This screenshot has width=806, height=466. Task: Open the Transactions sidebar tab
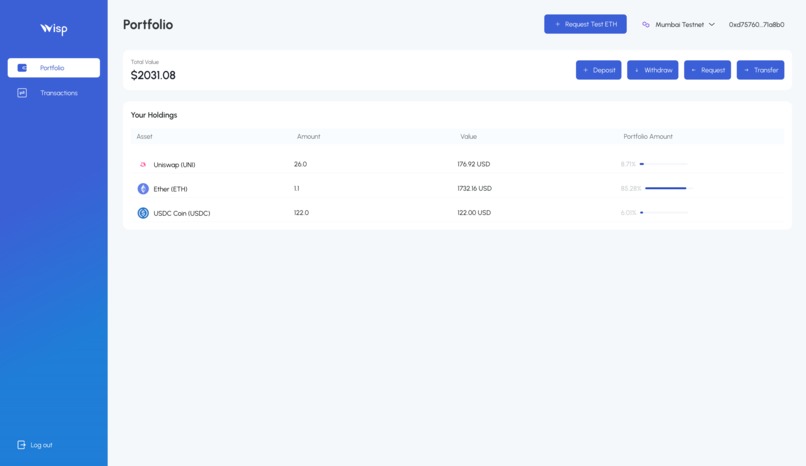tap(53, 93)
